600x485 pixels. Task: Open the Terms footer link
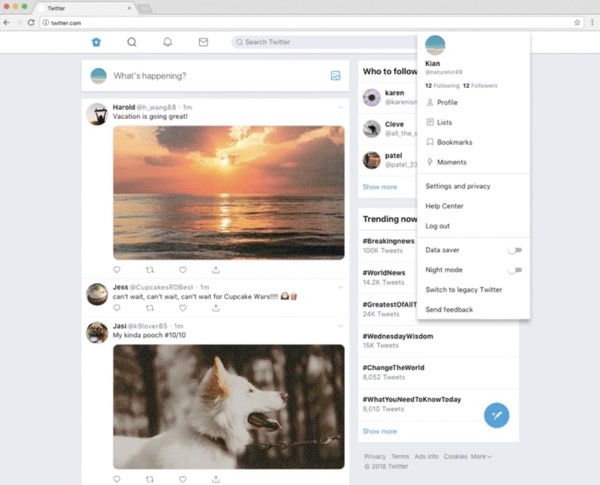click(400, 457)
